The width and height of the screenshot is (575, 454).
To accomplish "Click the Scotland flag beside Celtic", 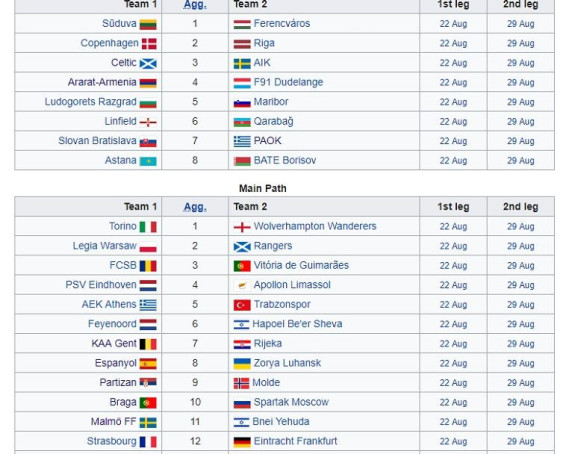I will tap(148, 63).
